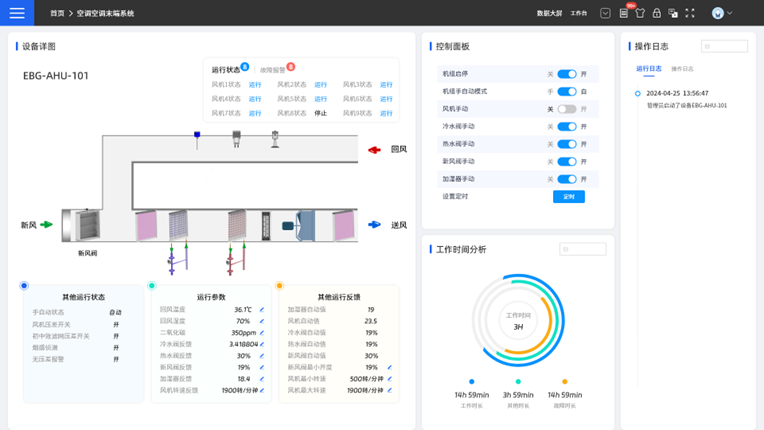Edit the 回风温度 value pencil icon
Viewport: 764px width, 430px height.
pyautogui.click(x=262, y=310)
